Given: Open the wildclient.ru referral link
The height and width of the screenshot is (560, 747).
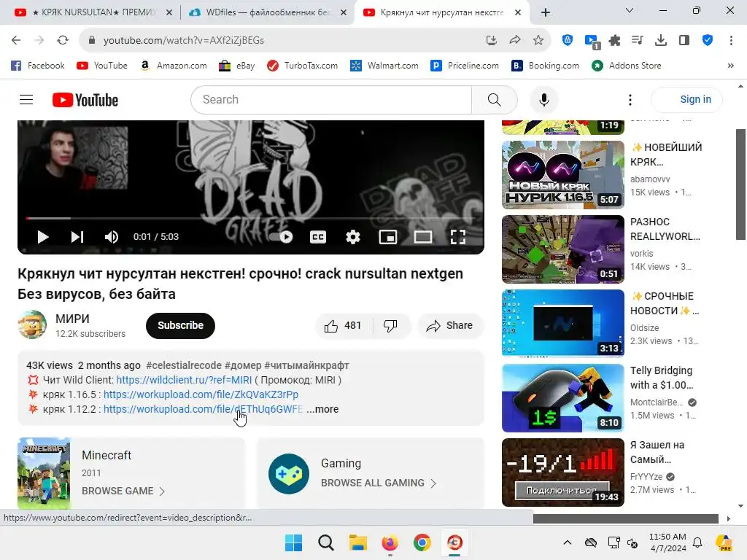Looking at the screenshot, I should [x=184, y=380].
